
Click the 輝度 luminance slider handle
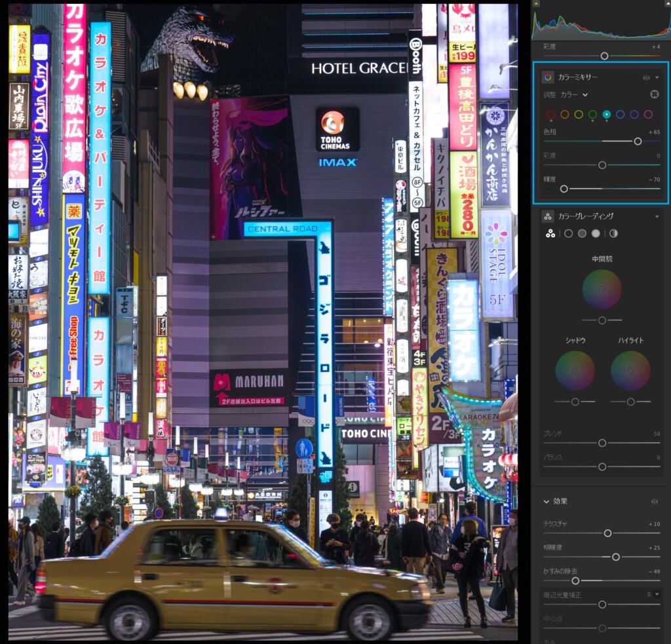coord(564,189)
